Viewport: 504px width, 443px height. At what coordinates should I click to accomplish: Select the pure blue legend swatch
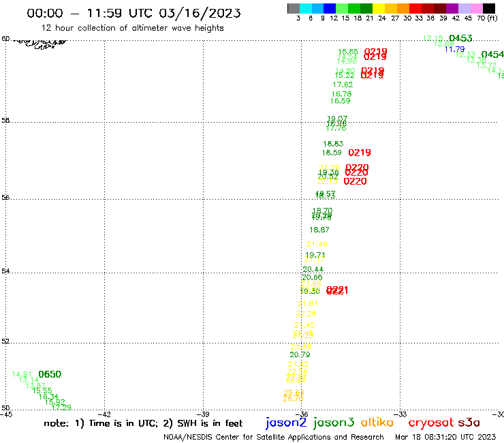(x=330, y=8)
